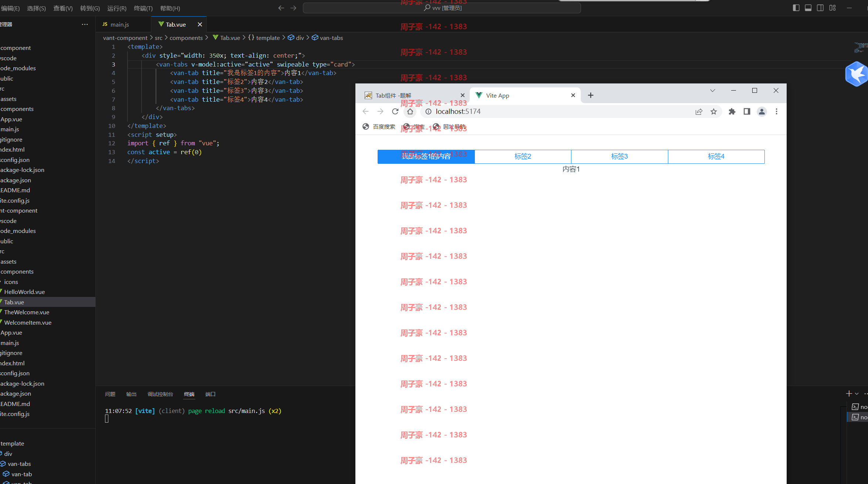868x484 pixels.
Task: Select the 我是标签1的内容 card tab
Action: 426,156
